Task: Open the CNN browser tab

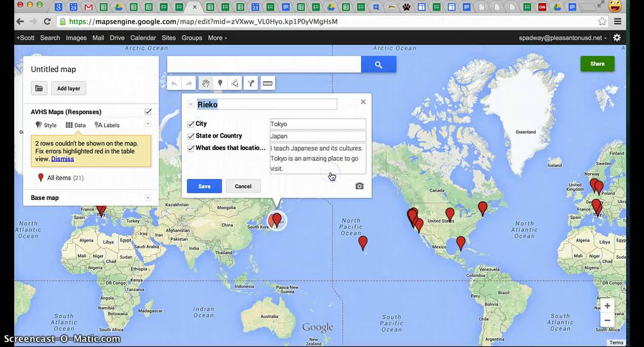Action: (542, 7)
